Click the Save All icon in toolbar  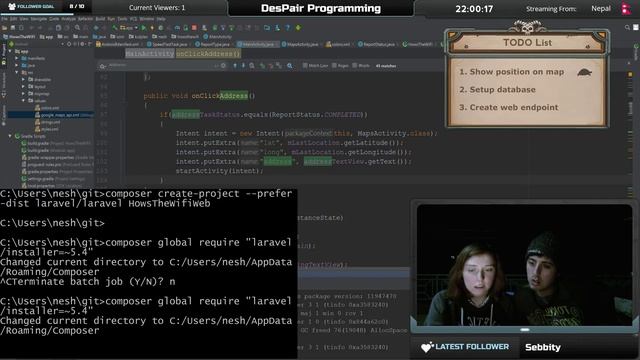(x=13, y=27)
